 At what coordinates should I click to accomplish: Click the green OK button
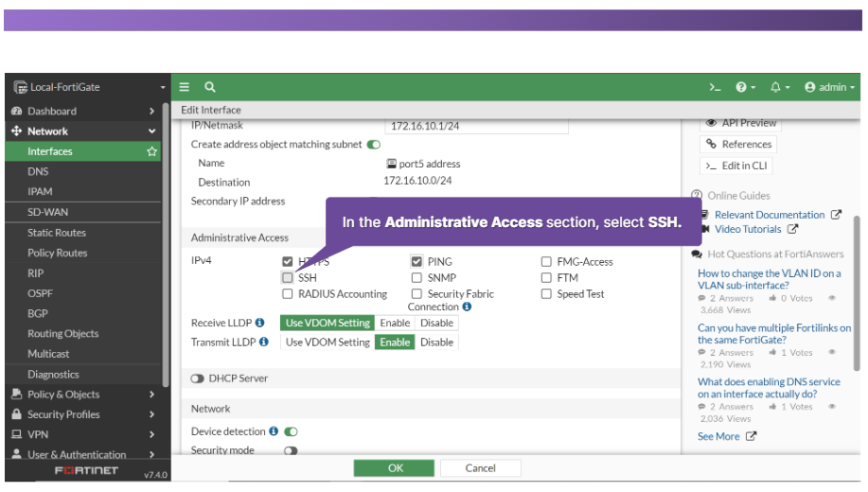pos(394,468)
